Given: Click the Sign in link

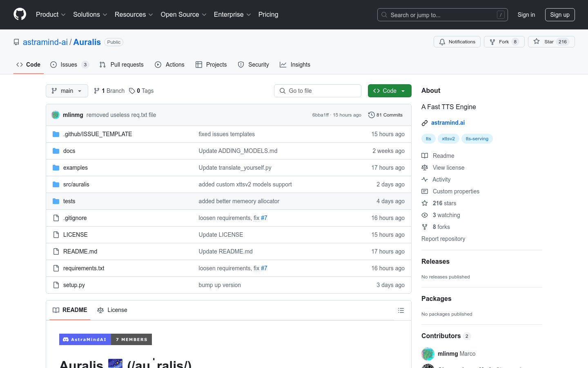Looking at the screenshot, I should (526, 15).
